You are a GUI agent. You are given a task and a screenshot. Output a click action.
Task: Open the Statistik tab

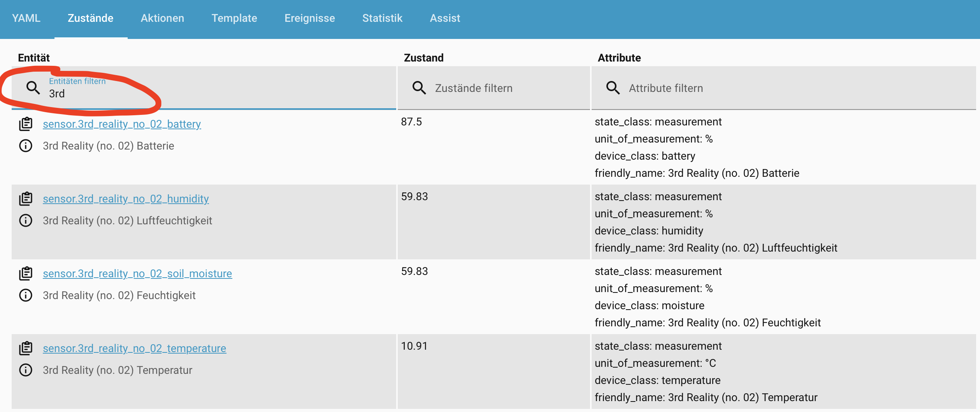pyautogui.click(x=382, y=18)
